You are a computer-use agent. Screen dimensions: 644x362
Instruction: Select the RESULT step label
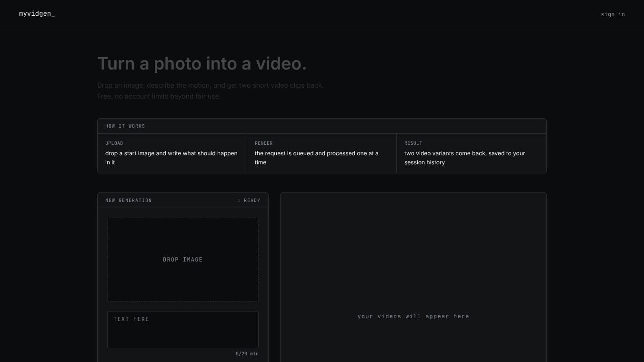pyautogui.click(x=413, y=143)
